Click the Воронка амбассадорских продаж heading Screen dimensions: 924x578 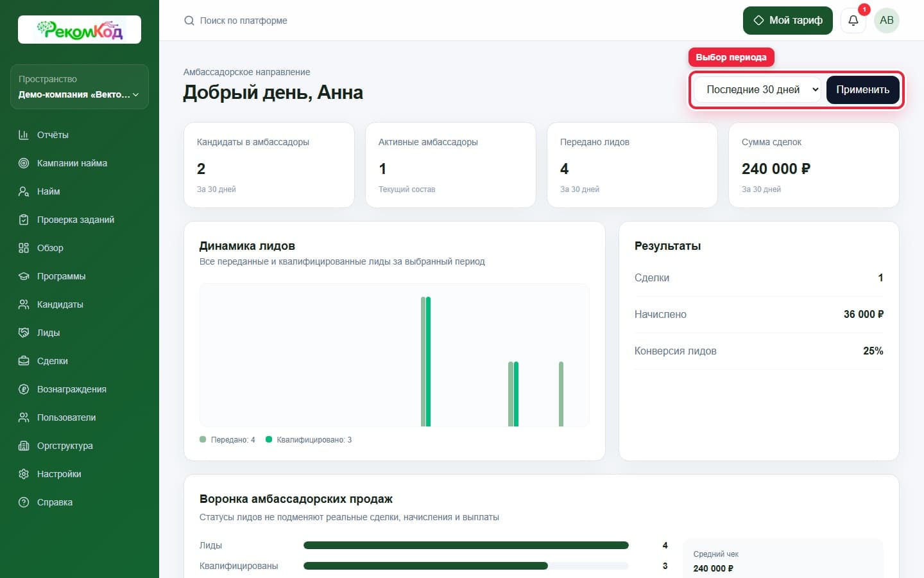point(296,499)
